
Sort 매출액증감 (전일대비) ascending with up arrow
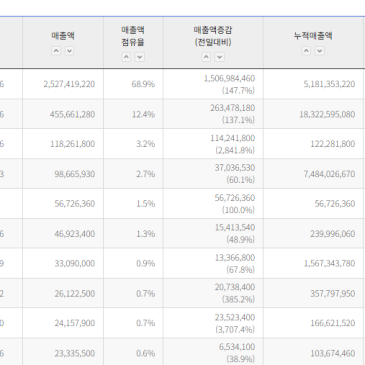tap(206, 57)
